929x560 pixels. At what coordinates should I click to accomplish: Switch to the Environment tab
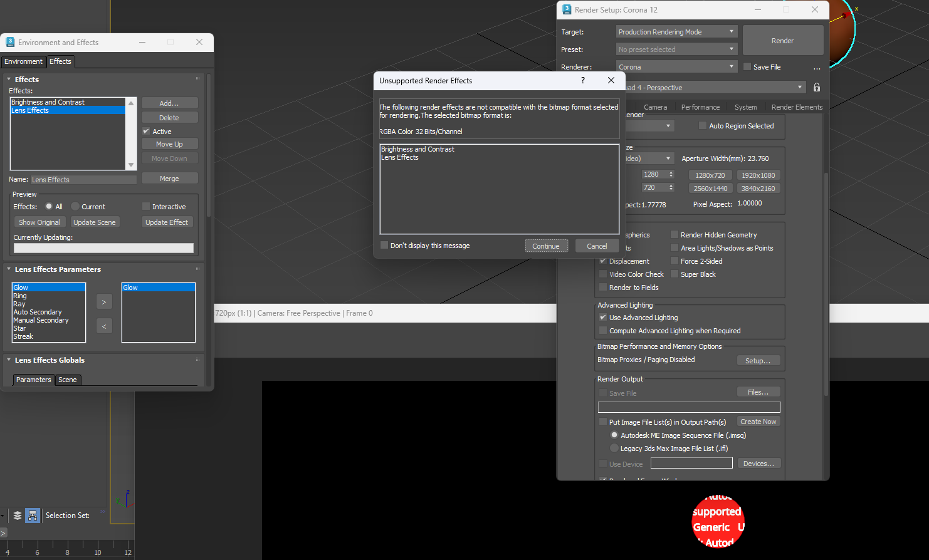[24, 61]
